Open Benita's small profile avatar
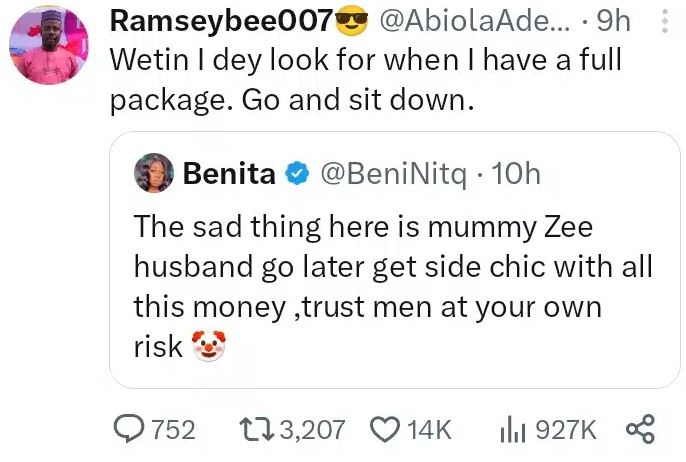The width and height of the screenshot is (686, 462). tap(155, 174)
